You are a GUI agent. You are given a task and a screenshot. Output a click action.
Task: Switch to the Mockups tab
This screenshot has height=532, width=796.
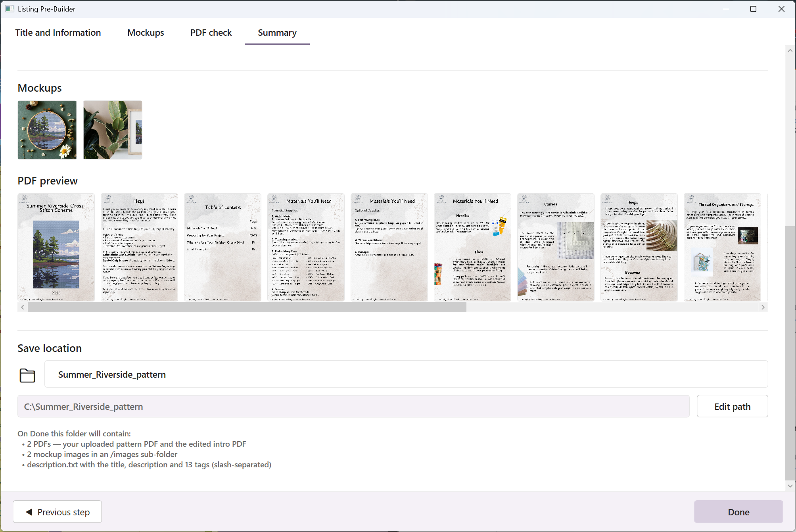[x=146, y=33]
